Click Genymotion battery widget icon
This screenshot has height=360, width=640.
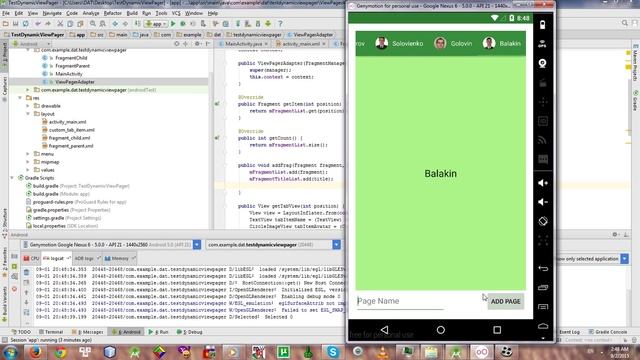click(x=542, y=24)
